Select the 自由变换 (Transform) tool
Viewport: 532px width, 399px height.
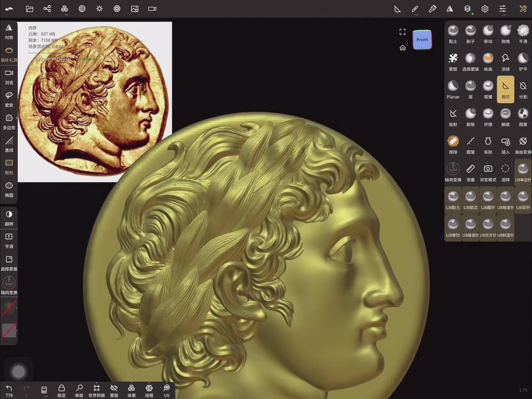(523, 145)
